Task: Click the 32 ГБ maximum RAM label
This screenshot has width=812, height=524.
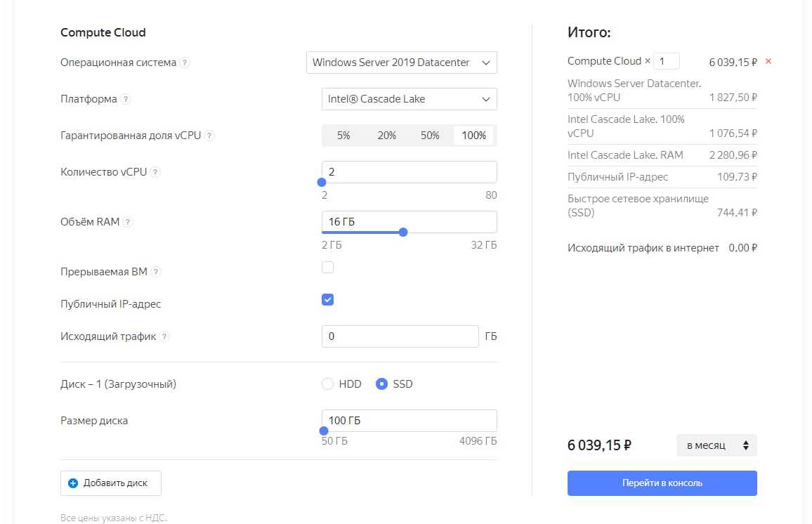Action: click(484, 245)
